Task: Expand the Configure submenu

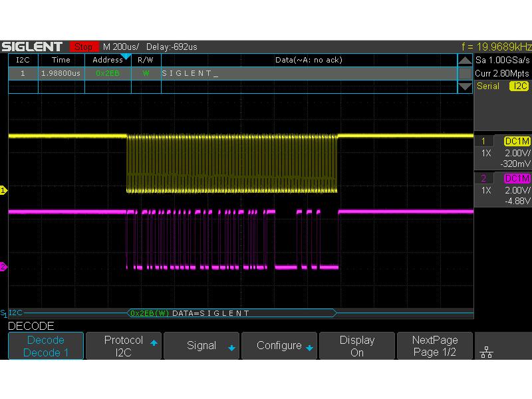Action: (279, 346)
